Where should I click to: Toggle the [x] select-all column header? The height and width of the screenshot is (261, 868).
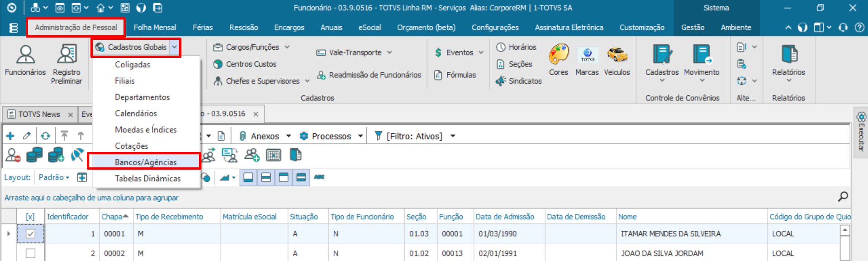tap(30, 217)
